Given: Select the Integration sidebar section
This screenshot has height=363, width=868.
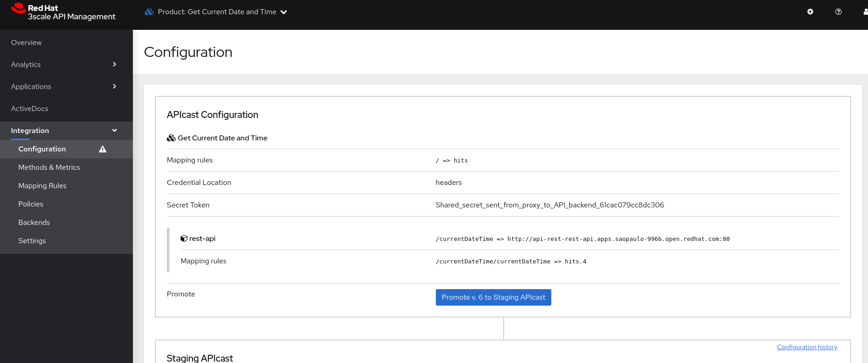Looking at the screenshot, I should pyautogui.click(x=66, y=131).
